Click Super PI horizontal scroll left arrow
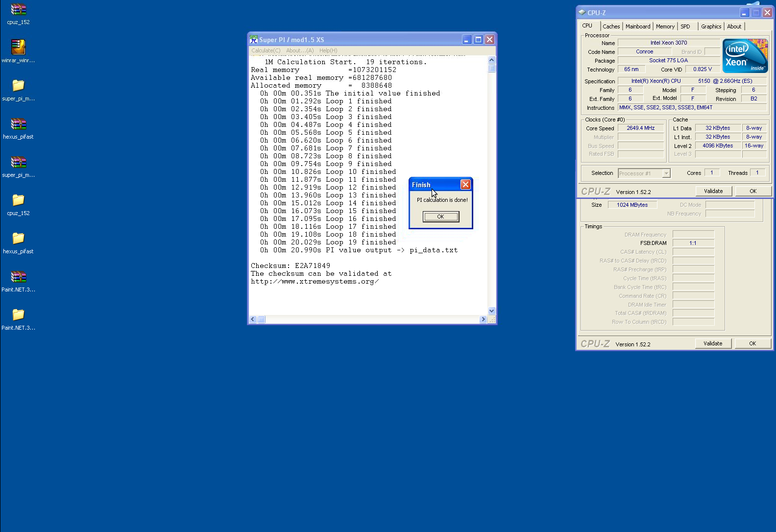This screenshot has height=532, width=776. pos(253,319)
